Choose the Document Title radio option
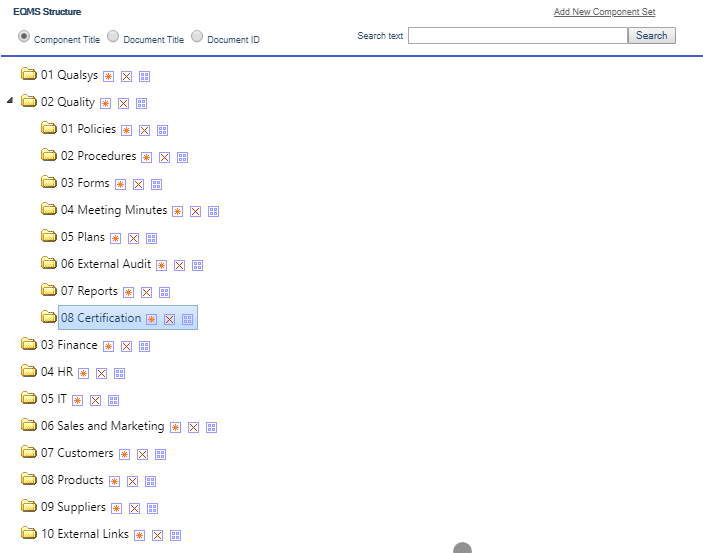 click(x=113, y=37)
